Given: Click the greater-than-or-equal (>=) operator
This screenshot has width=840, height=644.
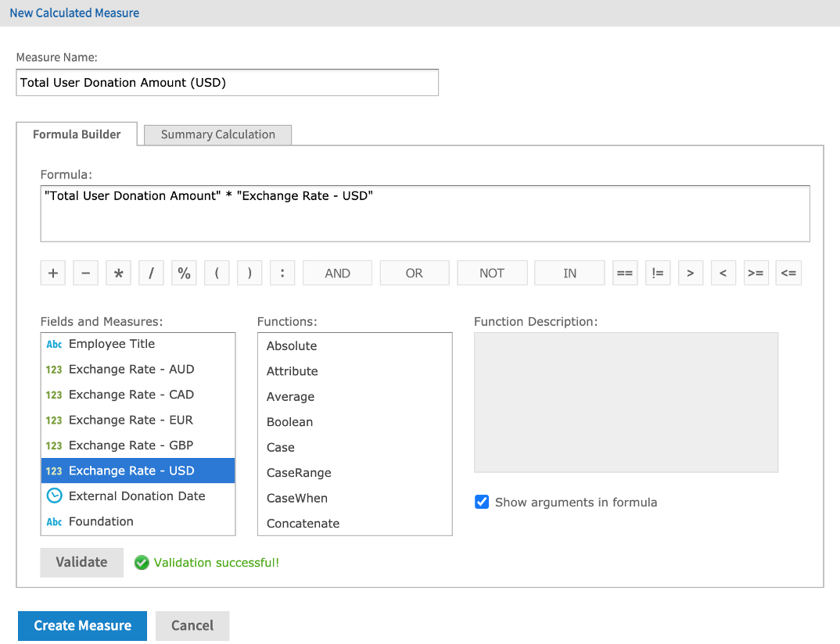Looking at the screenshot, I should [756, 273].
